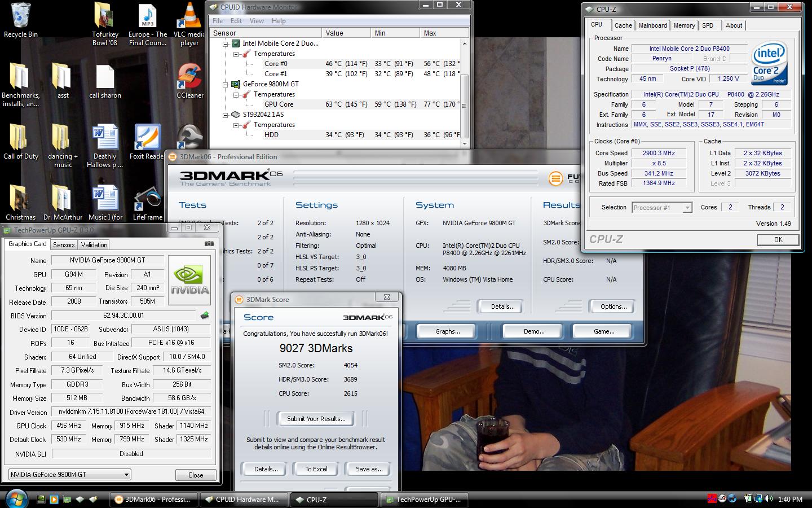
Task: Click the Graphs... button in 3DMark06
Action: point(447,331)
